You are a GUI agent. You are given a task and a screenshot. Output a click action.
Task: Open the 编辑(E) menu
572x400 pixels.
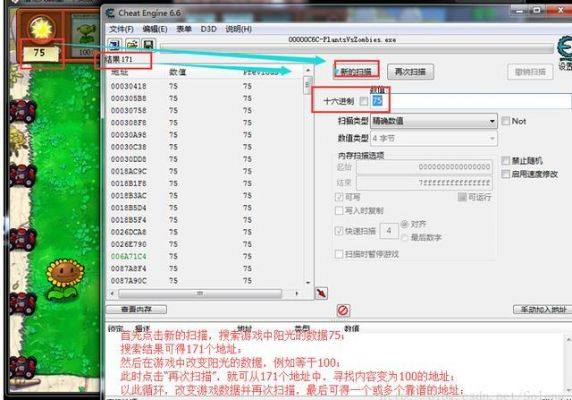[x=155, y=29]
